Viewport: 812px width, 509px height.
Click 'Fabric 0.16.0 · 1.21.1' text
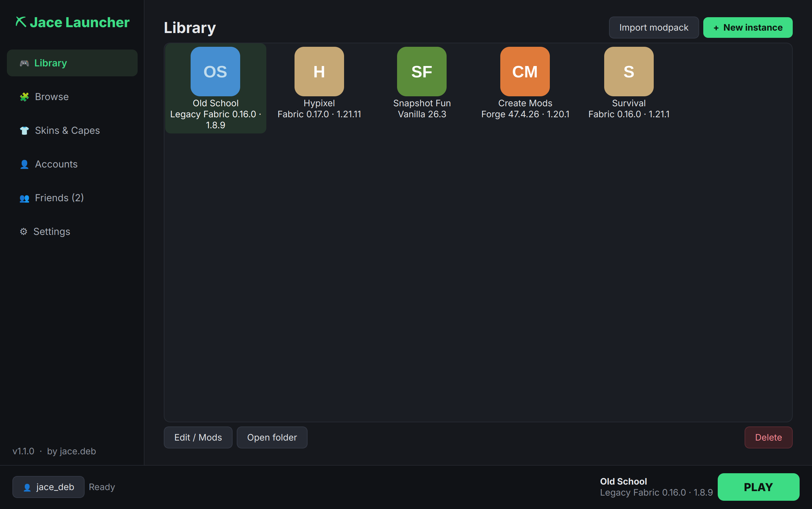point(629,114)
